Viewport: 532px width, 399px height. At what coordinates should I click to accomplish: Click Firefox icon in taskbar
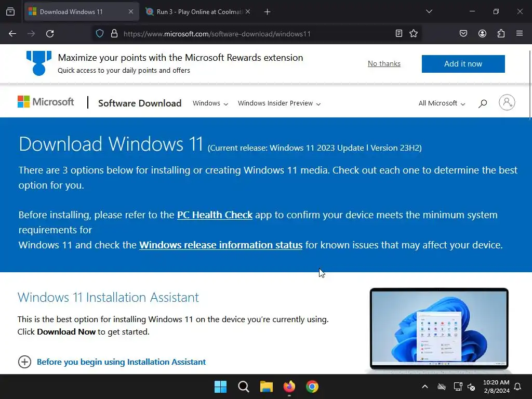(x=289, y=387)
